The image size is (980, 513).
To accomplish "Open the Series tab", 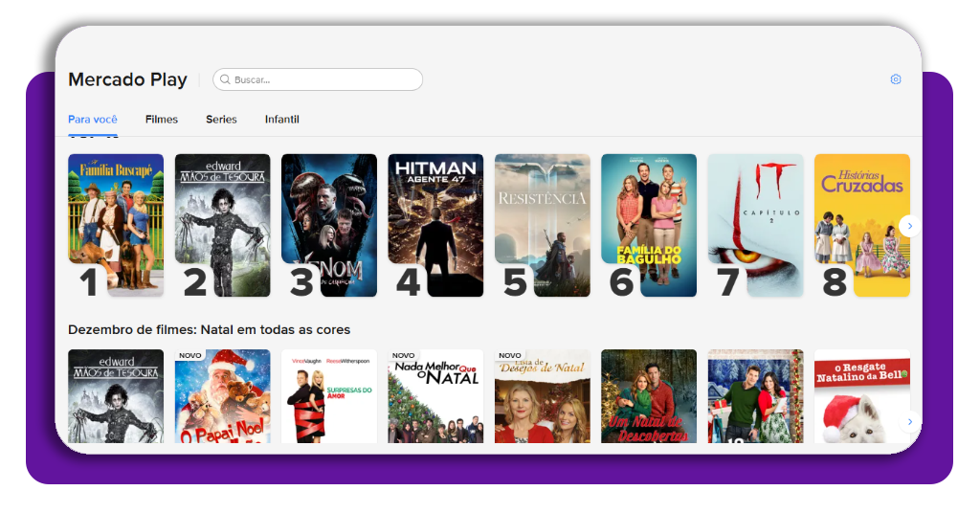I will click(221, 120).
